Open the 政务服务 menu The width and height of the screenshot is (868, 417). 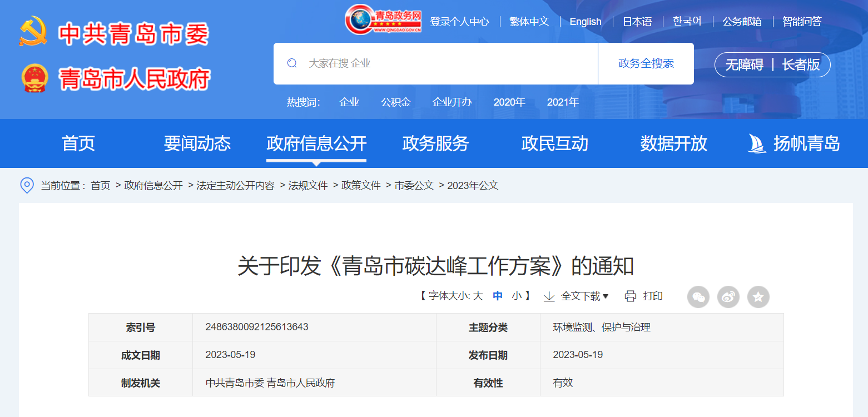435,143
